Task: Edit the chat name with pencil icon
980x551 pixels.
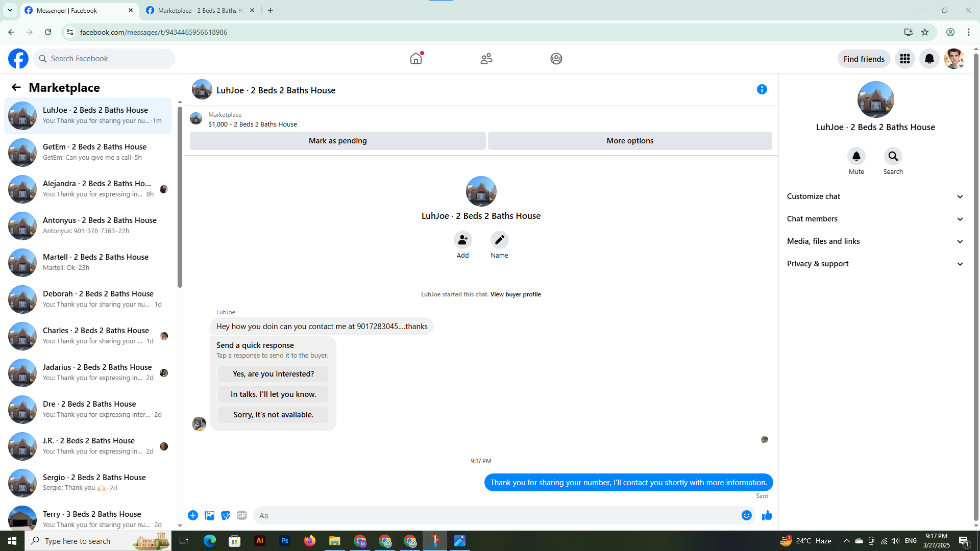Action: click(500, 240)
